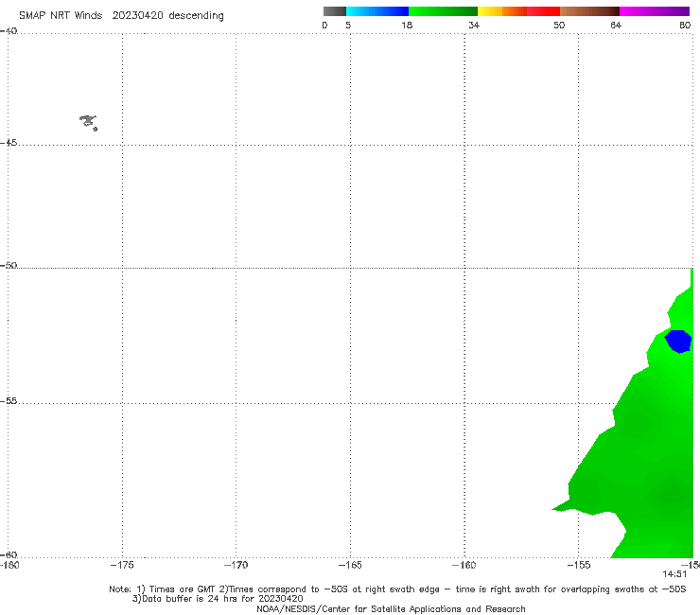Click the gray segment of the color bar
700x615 pixels.
[x=335, y=11]
